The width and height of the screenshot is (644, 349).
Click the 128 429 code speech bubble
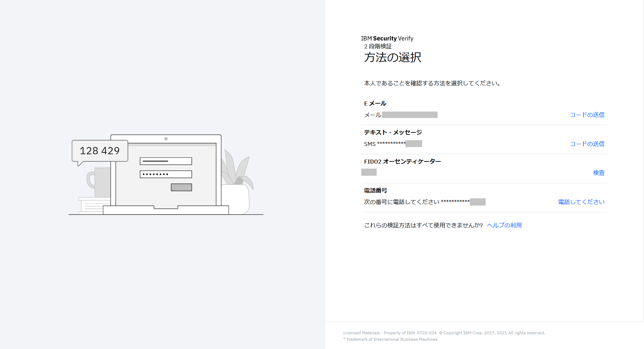tap(100, 150)
